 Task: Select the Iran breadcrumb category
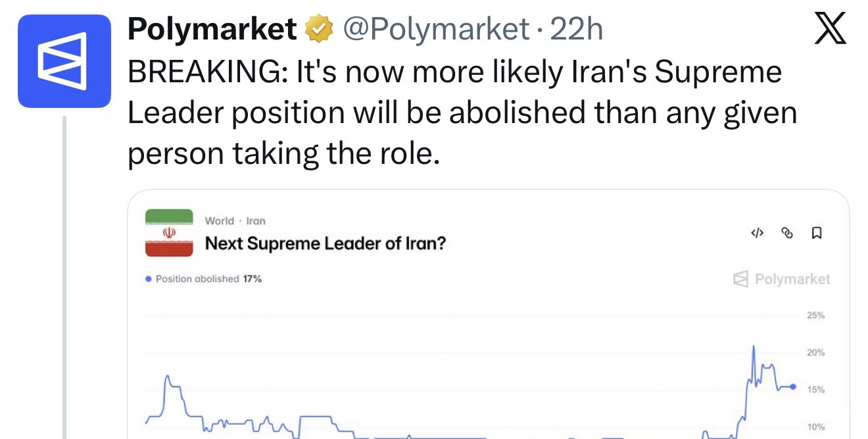coord(256,221)
